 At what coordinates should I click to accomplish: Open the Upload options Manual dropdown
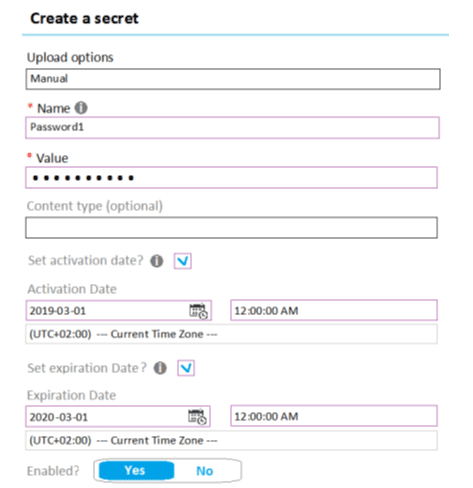point(233,79)
